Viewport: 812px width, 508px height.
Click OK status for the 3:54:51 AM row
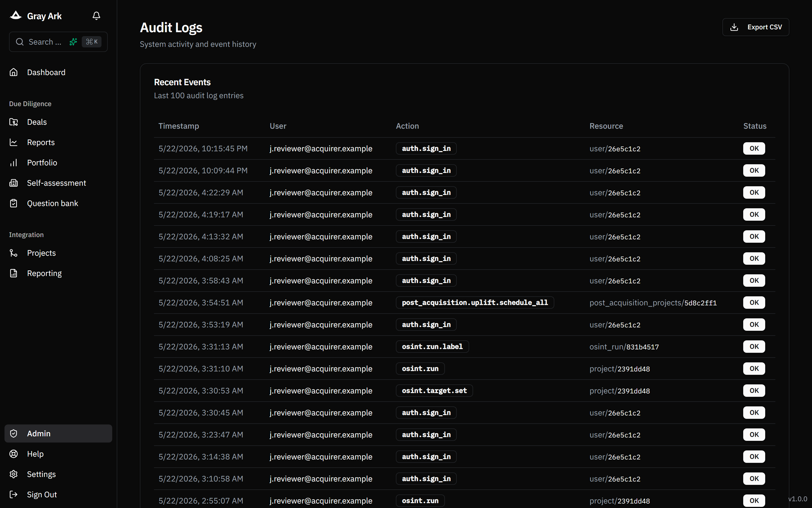click(754, 303)
